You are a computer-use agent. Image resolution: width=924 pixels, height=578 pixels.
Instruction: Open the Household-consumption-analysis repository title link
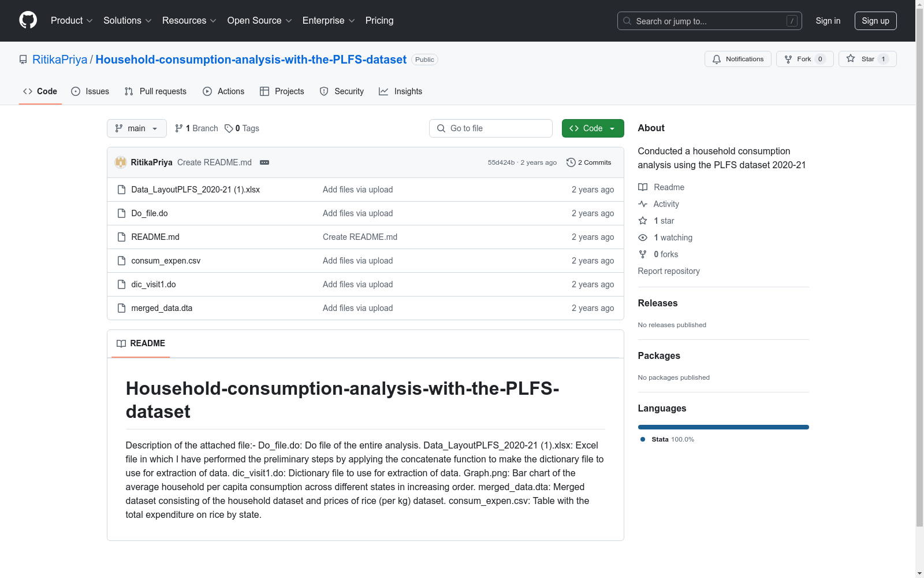pyautogui.click(x=251, y=60)
